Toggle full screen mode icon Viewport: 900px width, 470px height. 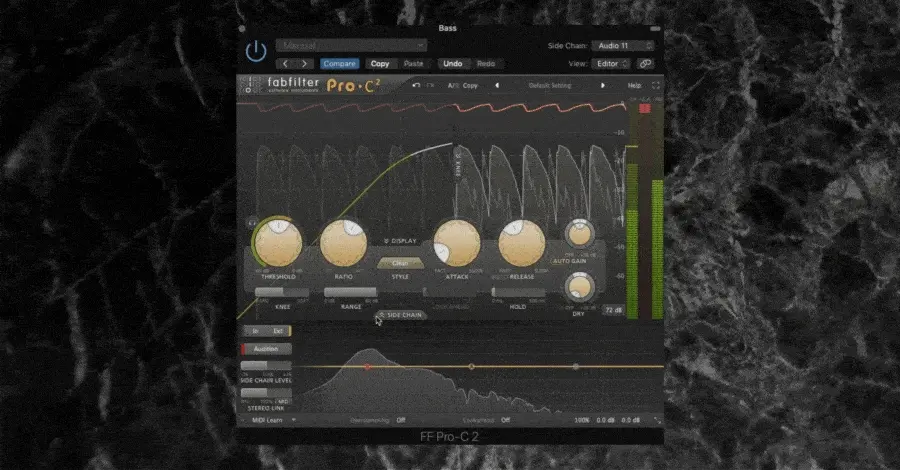coord(655,86)
